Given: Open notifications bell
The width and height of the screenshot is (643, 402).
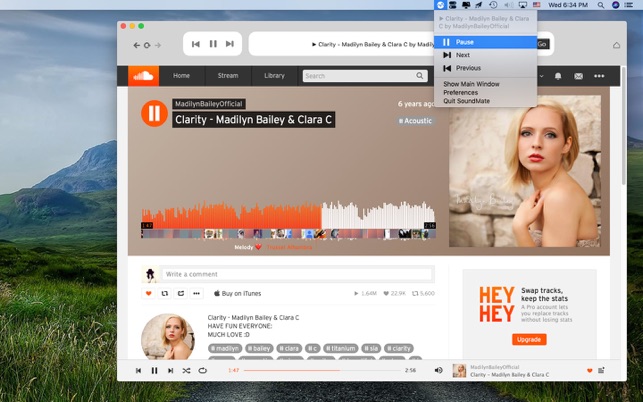Looking at the screenshot, I should point(558,76).
